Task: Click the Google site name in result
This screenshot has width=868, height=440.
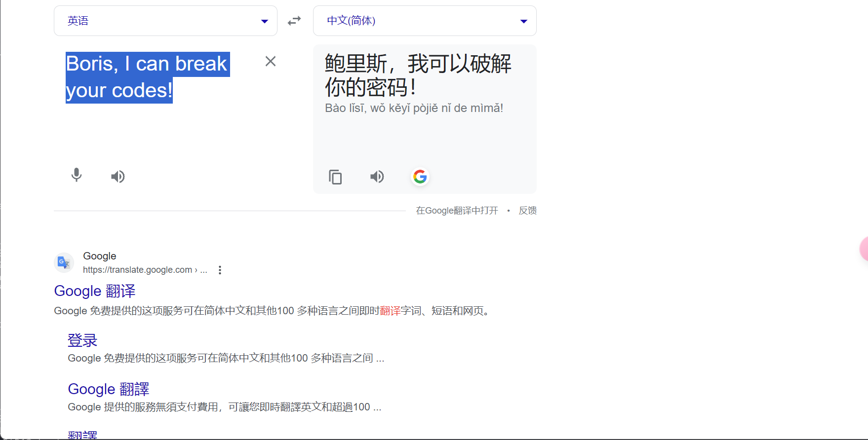Action: (x=100, y=256)
